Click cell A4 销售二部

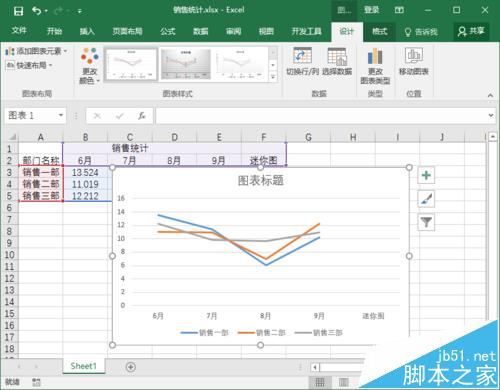(41, 184)
